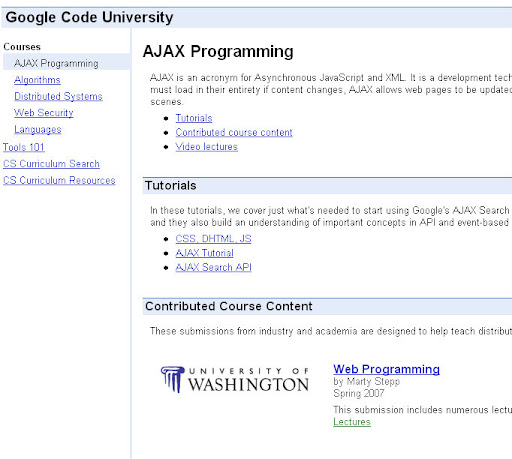Click the Google Code University header title

click(x=89, y=17)
